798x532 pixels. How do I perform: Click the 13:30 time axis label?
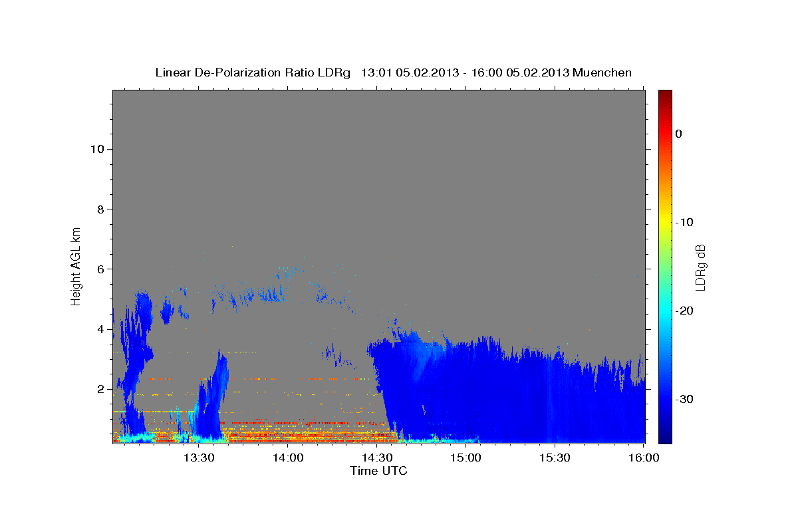(x=198, y=458)
